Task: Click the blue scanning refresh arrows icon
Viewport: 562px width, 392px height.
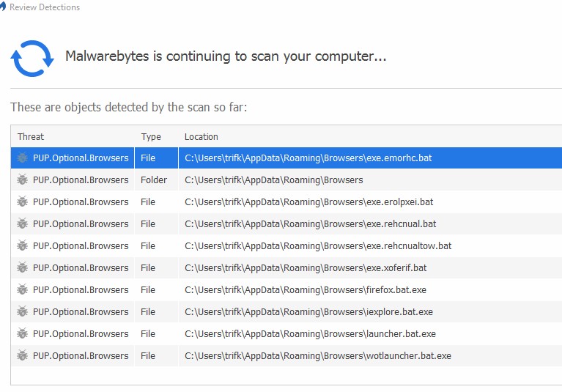Action: (x=32, y=59)
